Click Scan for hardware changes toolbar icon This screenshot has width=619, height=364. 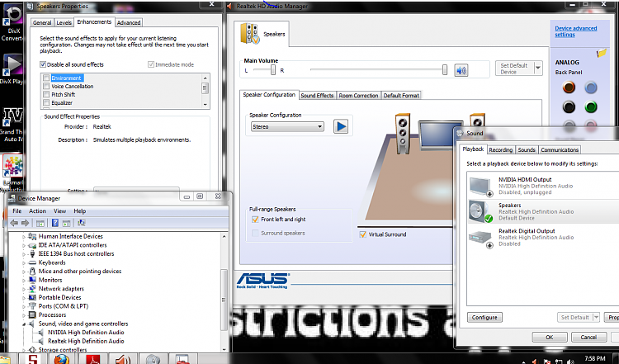click(82, 223)
